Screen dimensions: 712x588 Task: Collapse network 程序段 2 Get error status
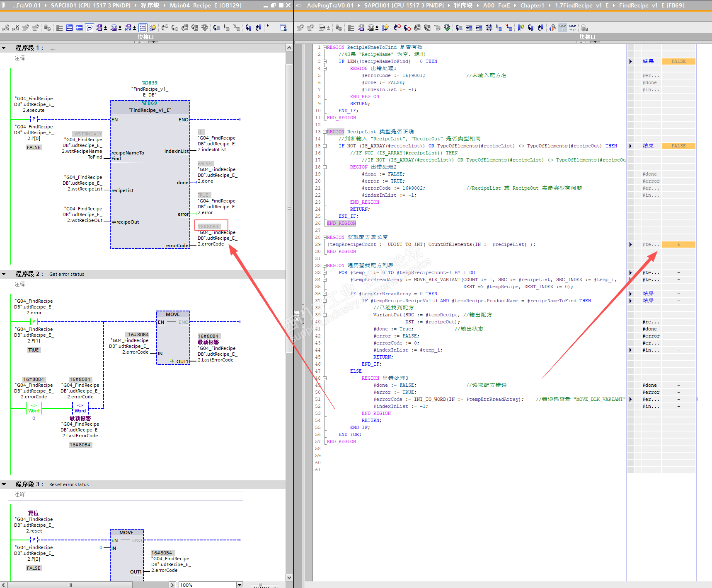tap(4, 274)
